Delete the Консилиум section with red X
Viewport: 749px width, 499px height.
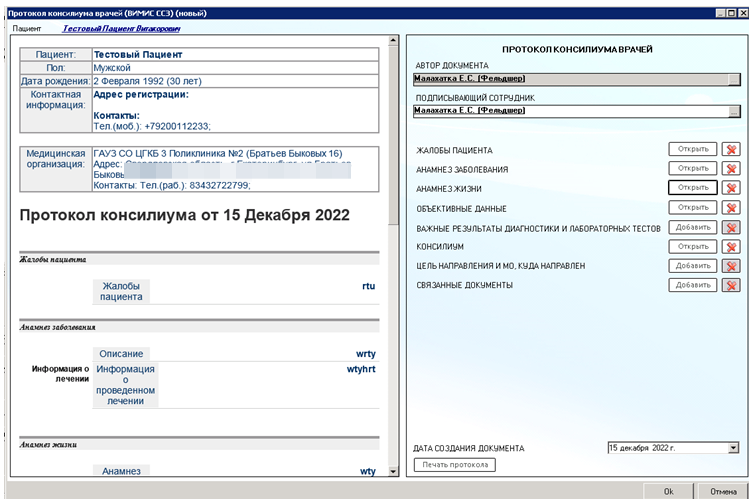731,247
